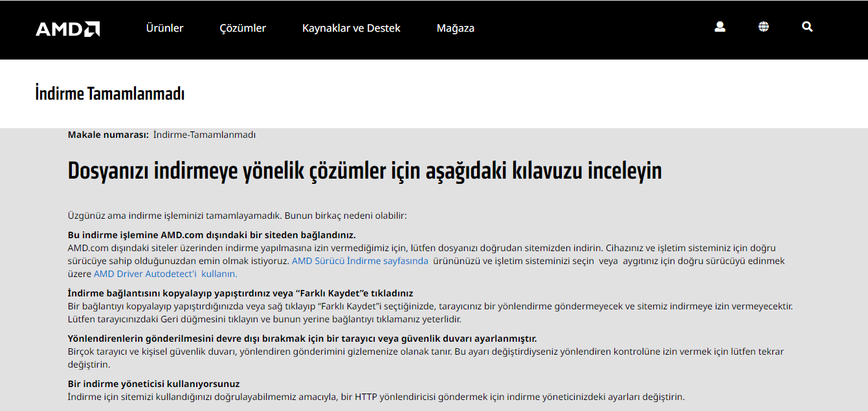
Task: Click the İndirme Tamamlanmadı page title
Action: pyautogui.click(x=110, y=94)
